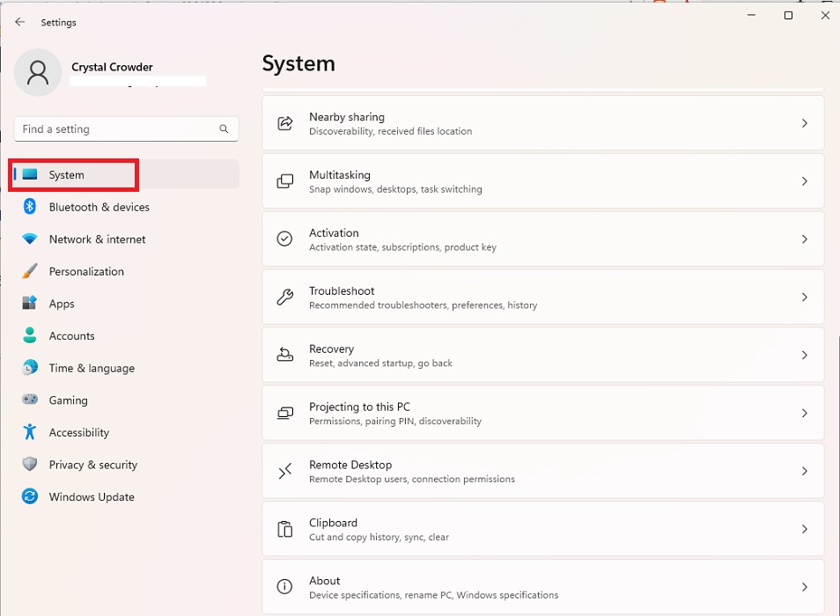Screen dimensions: 840x616
Task: Open Accounts using its person icon
Action: [x=30, y=335]
